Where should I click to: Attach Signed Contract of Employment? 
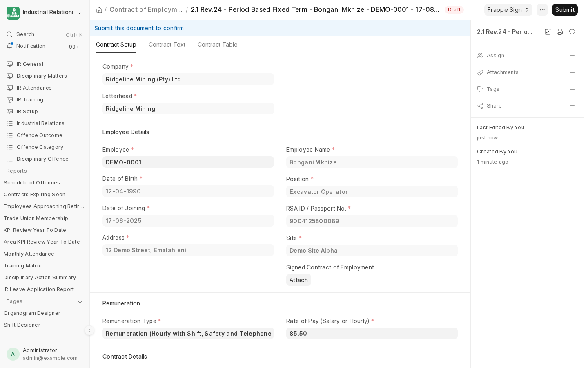[x=298, y=280]
